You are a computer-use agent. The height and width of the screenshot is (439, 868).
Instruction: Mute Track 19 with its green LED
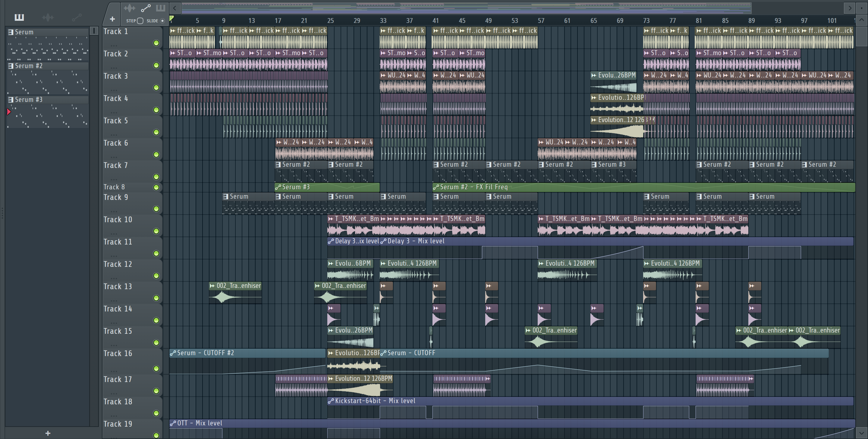pos(156,435)
